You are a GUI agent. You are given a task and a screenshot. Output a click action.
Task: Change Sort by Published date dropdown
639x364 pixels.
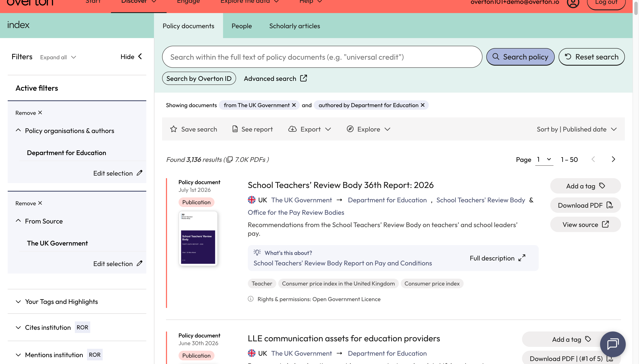(x=577, y=129)
